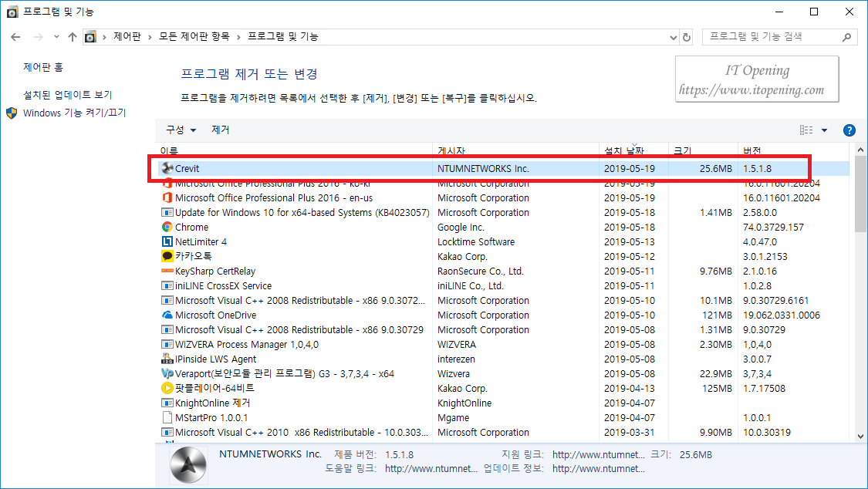Click the Locktime Software publisher cell
The height and width of the screenshot is (489, 868).
pos(476,241)
